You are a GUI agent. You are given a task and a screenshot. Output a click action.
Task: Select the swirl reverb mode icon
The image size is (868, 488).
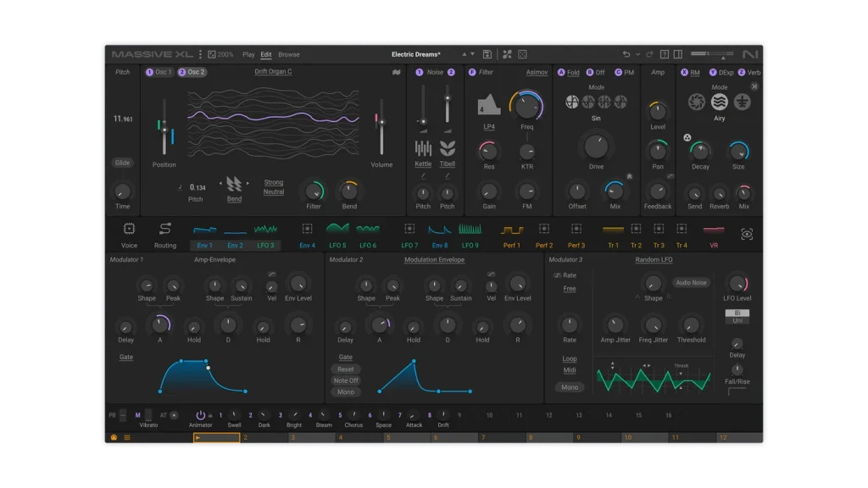pyautogui.click(x=697, y=102)
